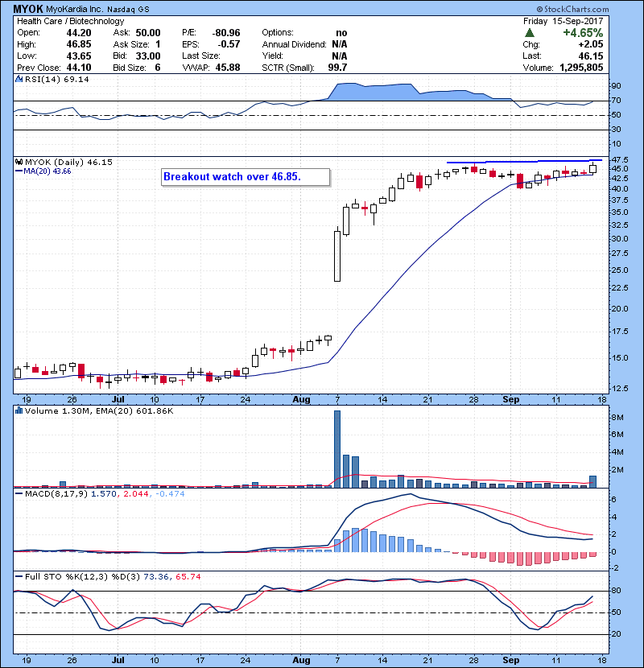
Task: Click the Ask price 50.00
Action: tap(148, 33)
